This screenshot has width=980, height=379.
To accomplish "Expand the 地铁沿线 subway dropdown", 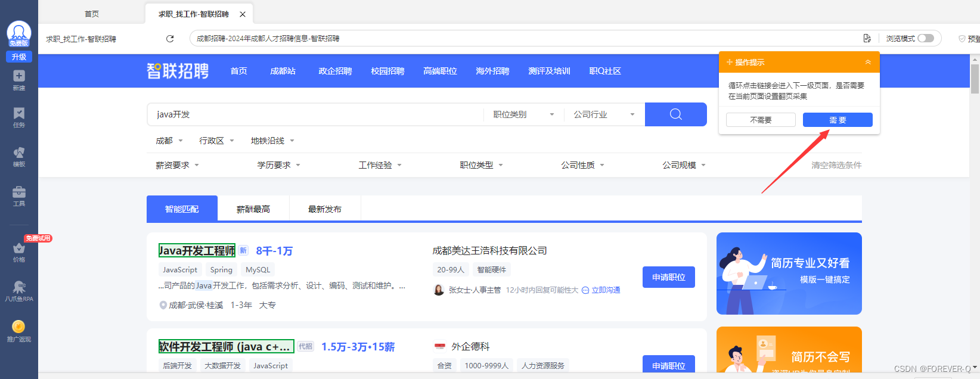I will click(272, 141).
